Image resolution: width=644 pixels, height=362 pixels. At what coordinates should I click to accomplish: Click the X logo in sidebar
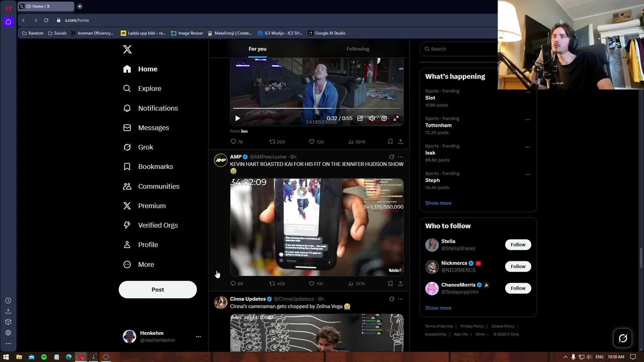coord(127,49)
